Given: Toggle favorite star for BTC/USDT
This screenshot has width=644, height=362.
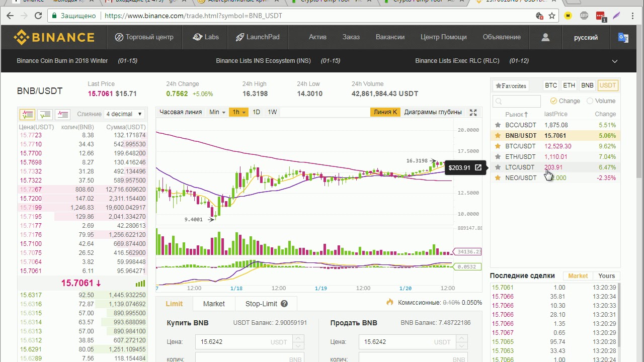Looking at the screenshot, I should coord(498,146).
